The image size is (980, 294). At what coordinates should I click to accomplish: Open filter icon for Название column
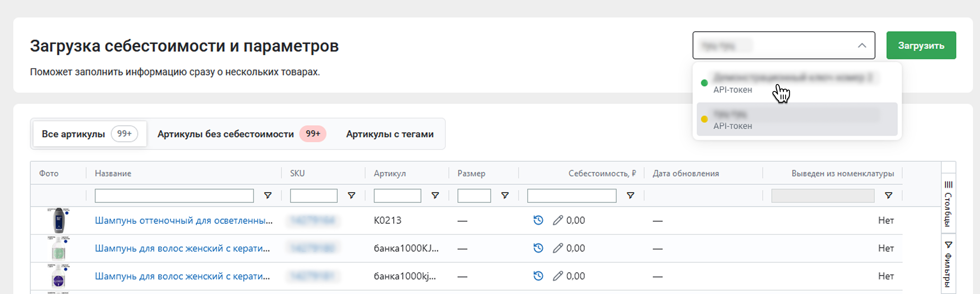point(268,196)
